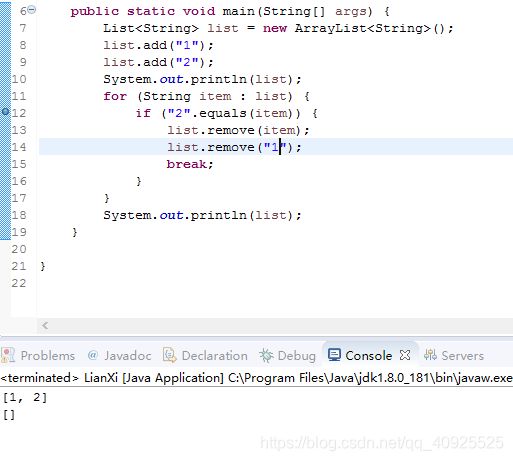Click line number 14 in the gutter
Image resolution: width=513 pixels, height=461 pixels.
[x=19, y=147]
